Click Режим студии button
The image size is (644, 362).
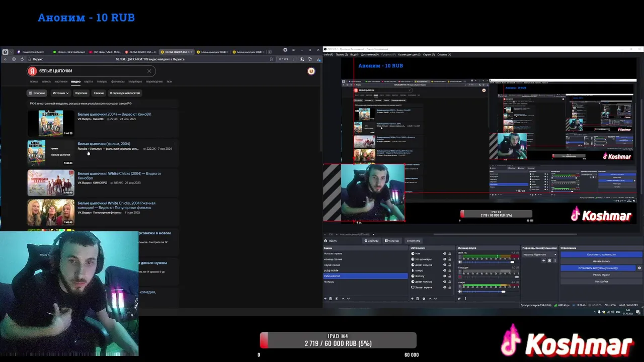click(601, 275)
